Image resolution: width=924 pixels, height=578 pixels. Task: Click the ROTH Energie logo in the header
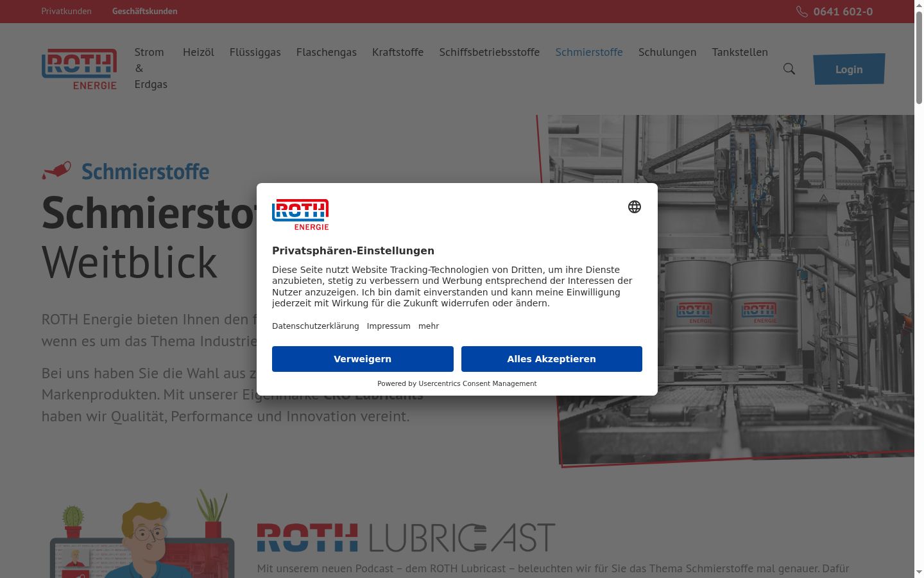[x=80, y=69]
